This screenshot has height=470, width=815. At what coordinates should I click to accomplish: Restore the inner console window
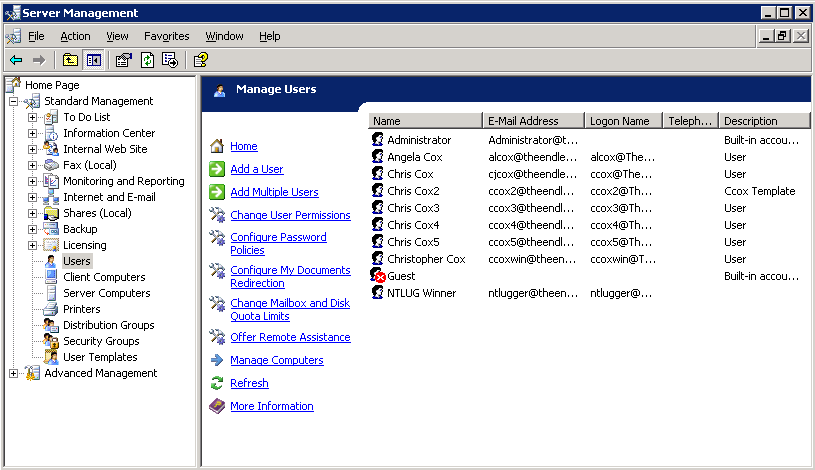782,36
